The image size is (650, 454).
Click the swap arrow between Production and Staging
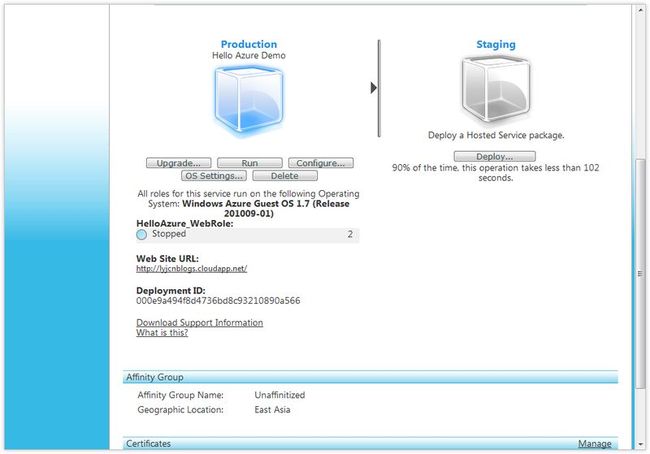(x=374, y=87)
